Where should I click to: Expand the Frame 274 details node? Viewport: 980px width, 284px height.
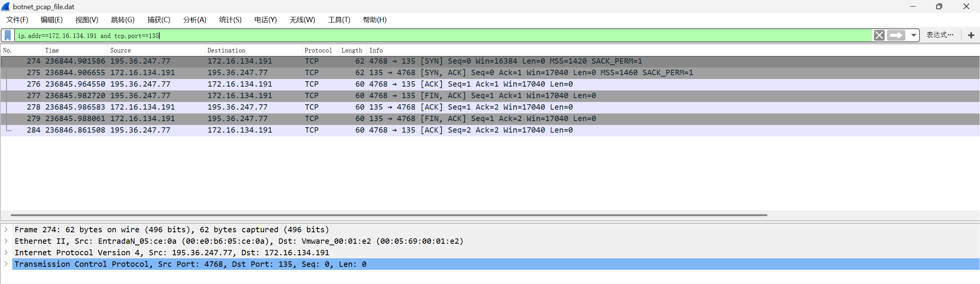pos(6,230)
